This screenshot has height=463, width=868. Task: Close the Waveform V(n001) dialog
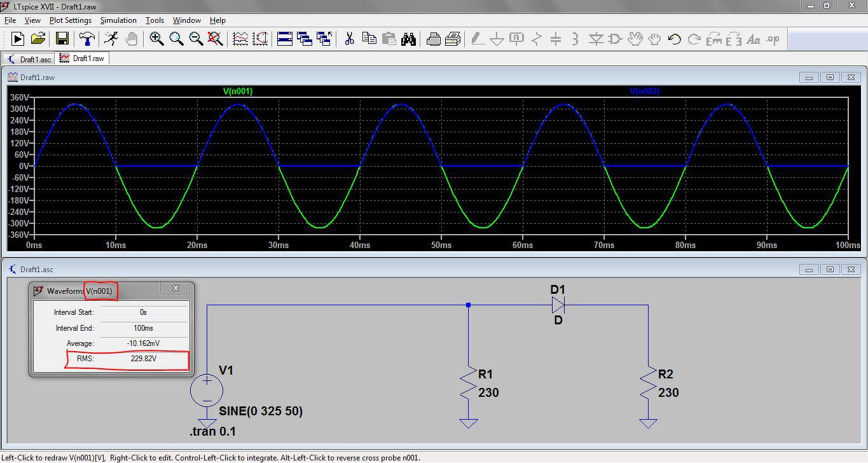(x=176, y=289)
